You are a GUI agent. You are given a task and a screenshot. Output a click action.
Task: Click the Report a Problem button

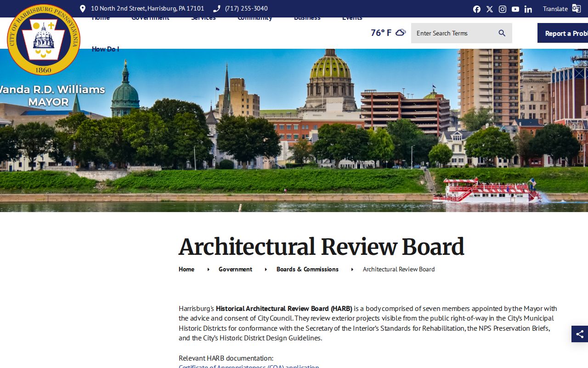coord(563,33)
